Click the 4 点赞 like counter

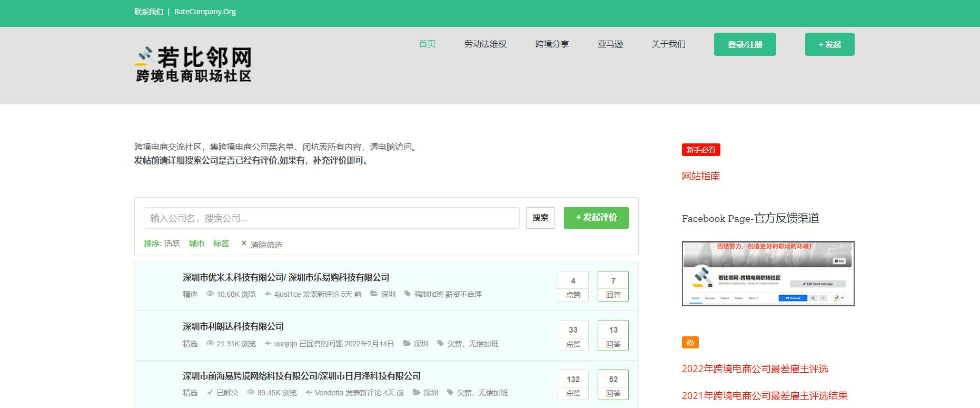pyautogui.click(x=573, y=286)
